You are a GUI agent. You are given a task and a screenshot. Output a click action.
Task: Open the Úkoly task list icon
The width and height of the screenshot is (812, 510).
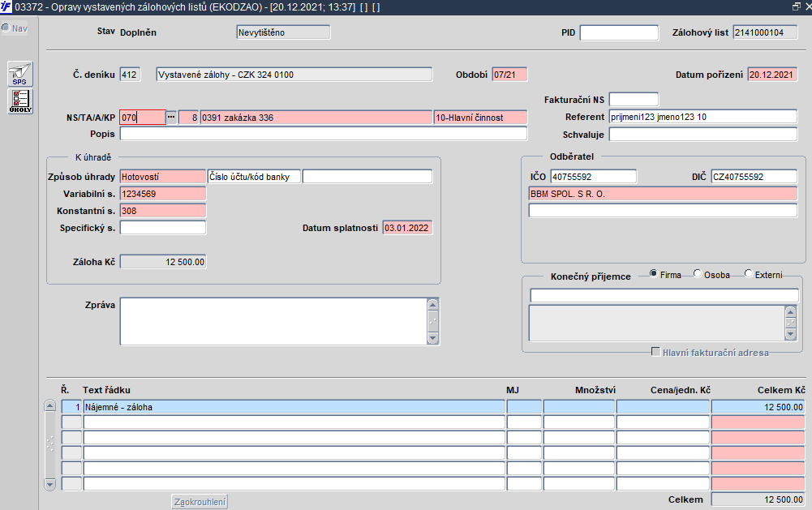pyautogui.click(x=20, y=101)
